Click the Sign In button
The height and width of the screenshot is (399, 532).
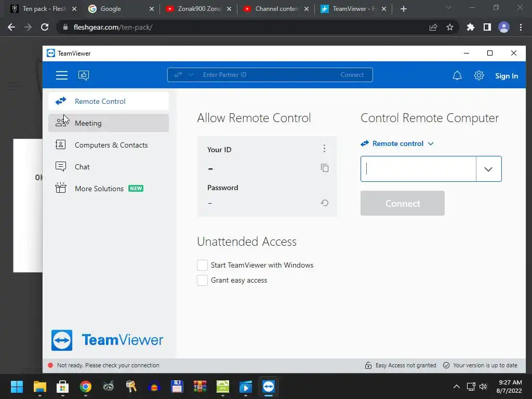coord(506,76)
